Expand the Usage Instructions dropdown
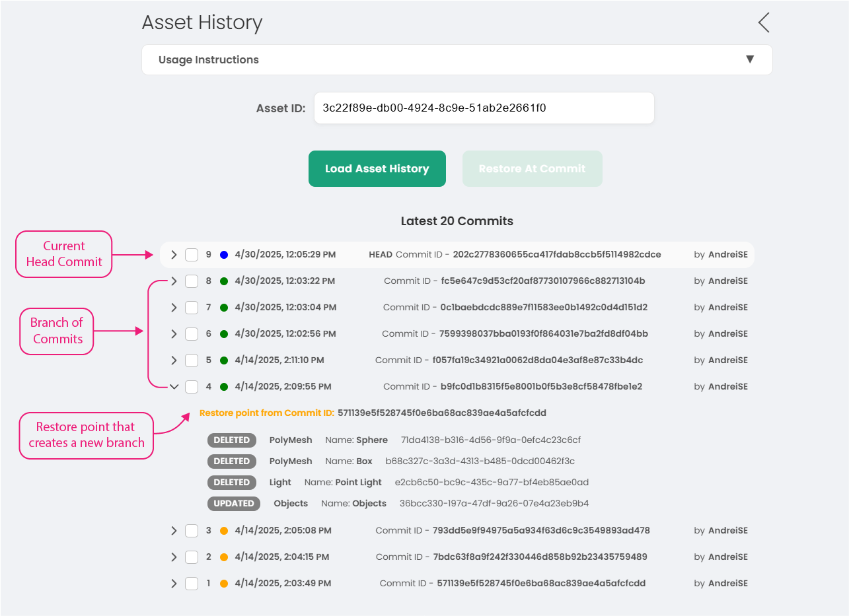 (x=750, y=59)
